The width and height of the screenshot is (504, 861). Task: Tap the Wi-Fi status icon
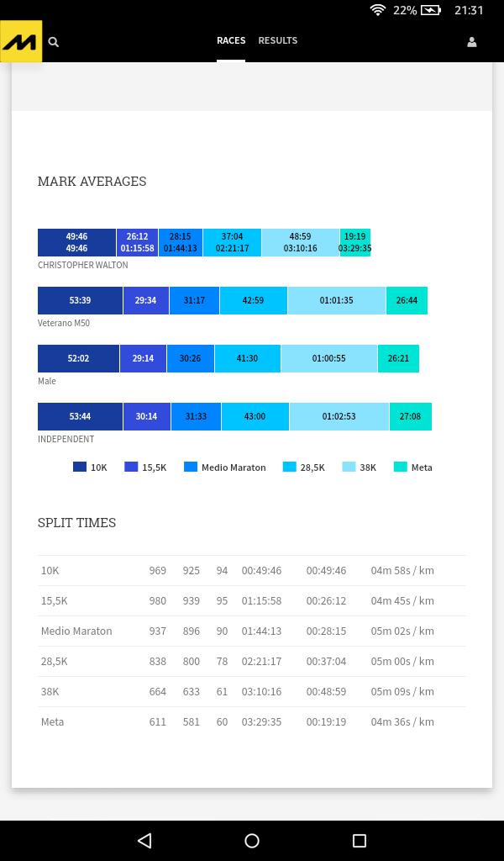378,10
